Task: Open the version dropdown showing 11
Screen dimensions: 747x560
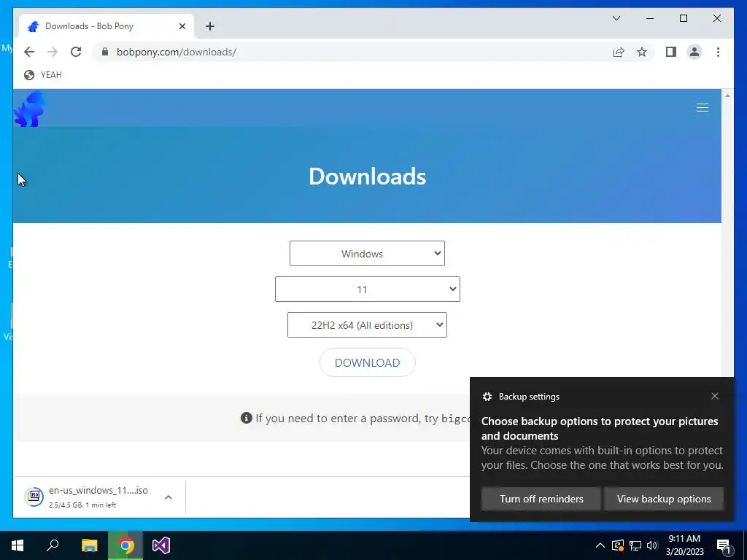Action: coord(368,289)
